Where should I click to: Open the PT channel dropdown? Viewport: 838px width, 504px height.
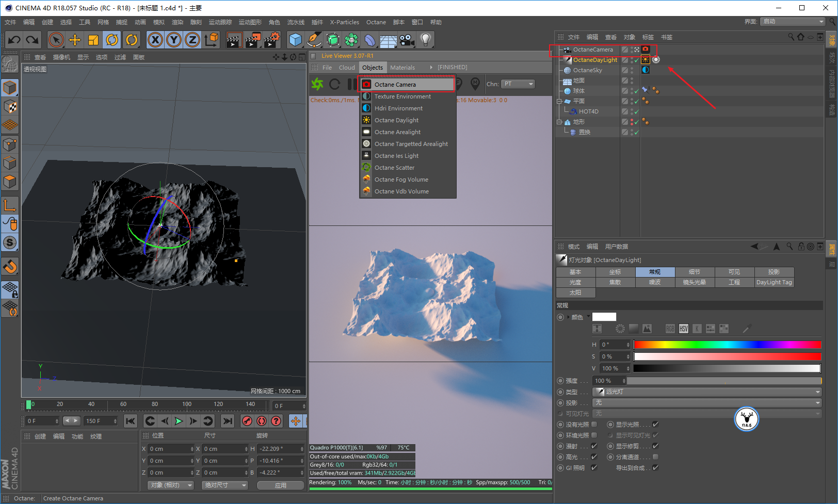click(519, 84)
